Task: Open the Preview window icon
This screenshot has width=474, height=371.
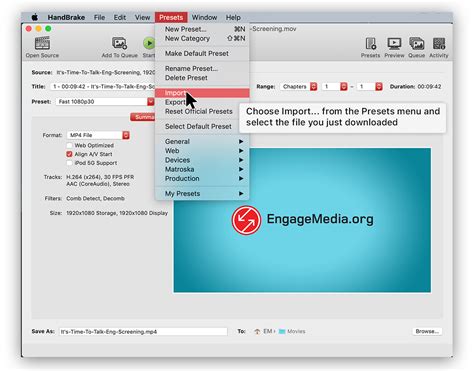Action: tap(394, 43)
